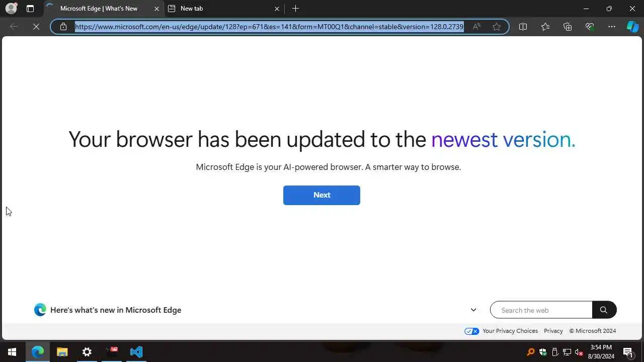Image resolution: width=644 pixels, height=362 pixels.
Task: Click the privacy choices toggle icon
Action: coord(471,331)
